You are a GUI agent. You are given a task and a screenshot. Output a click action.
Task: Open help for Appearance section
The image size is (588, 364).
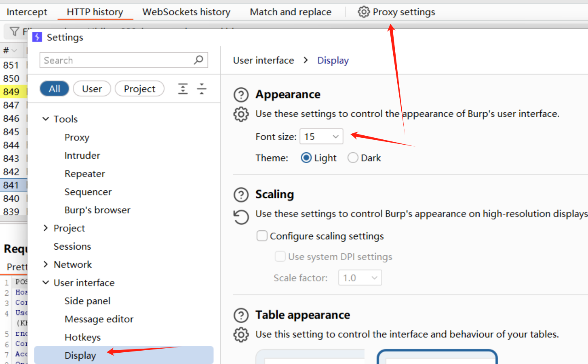click(x=241, y=95)
